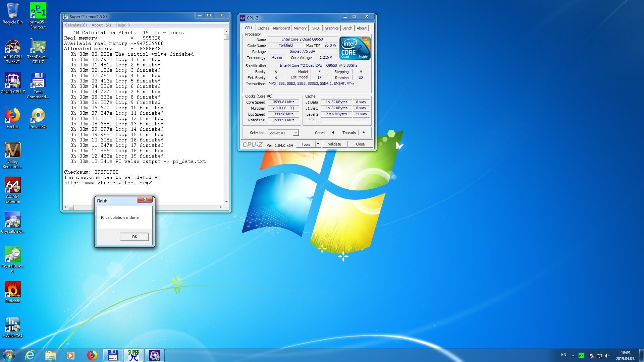Click the Core Speed value 3599.81 MHz
This screenshot has height=362, width=644.
pyautogui.click(x=283, y=102)
